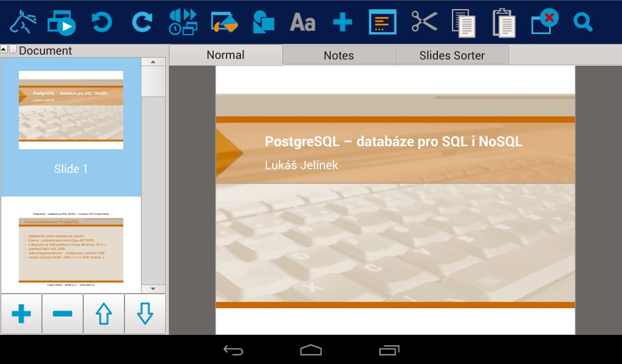Click the slide panel scrollbar thumb

(x=153, y=81)
